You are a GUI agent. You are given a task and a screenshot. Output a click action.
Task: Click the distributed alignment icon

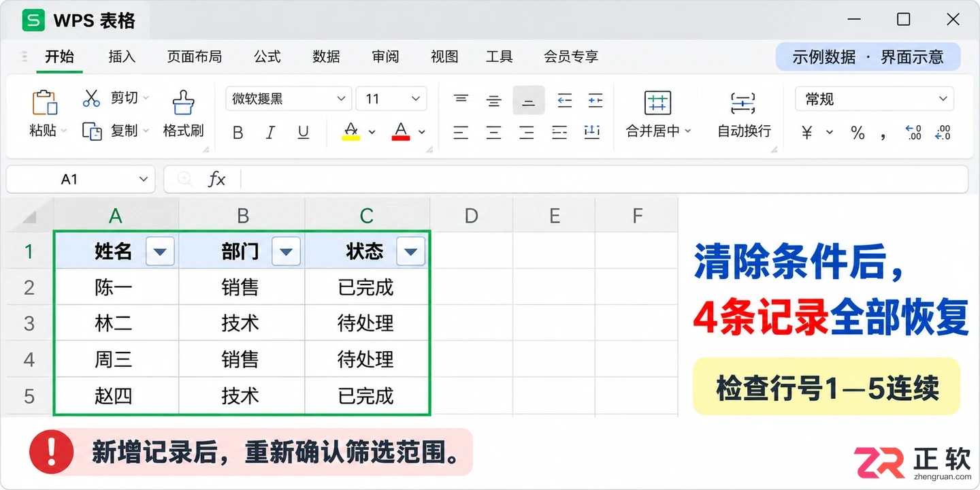click(592, 131)
